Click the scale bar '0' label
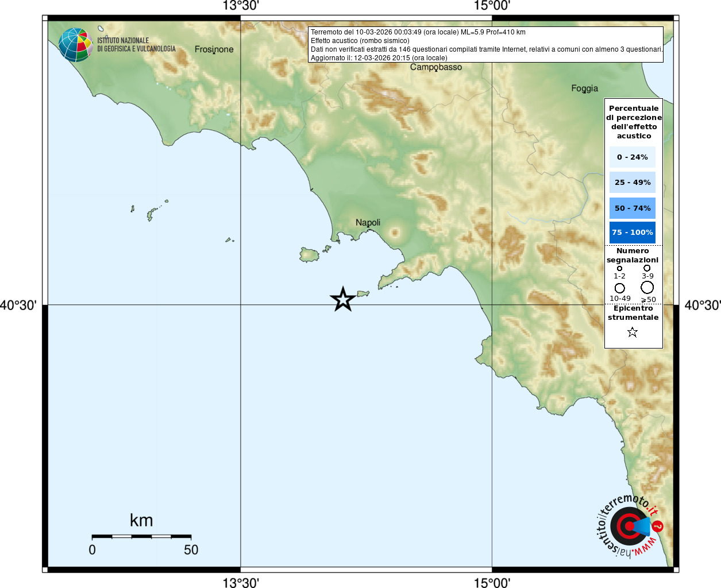Image resolution: width=721 pixels, height=588 pixels. click(x=92, y=550)
